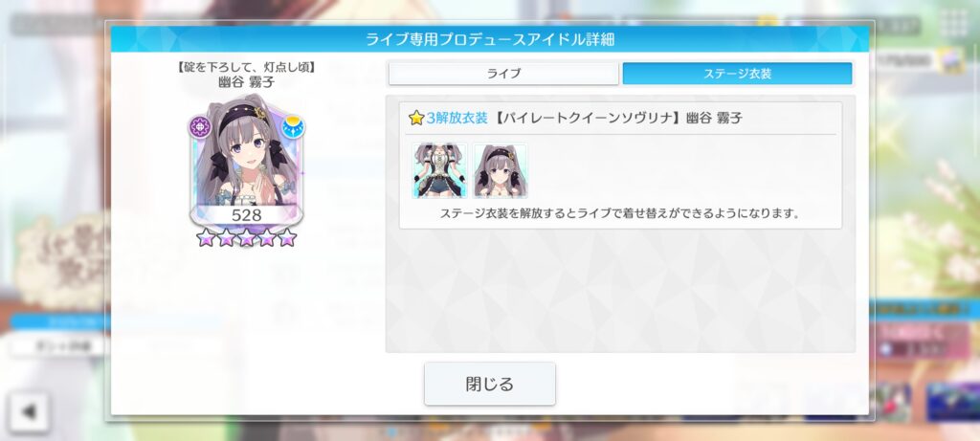Screen dimensions: 980x441
Task: Switch to the ライブ tab
Action: [503, 74]
